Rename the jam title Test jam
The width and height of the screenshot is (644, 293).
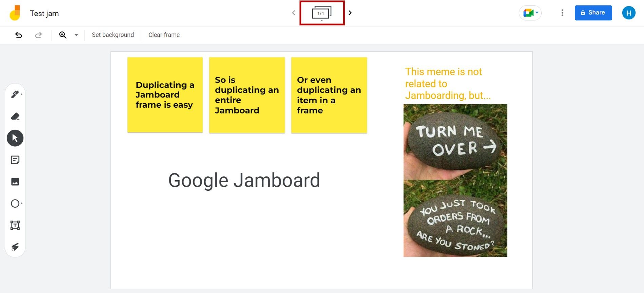click(44, 14)
